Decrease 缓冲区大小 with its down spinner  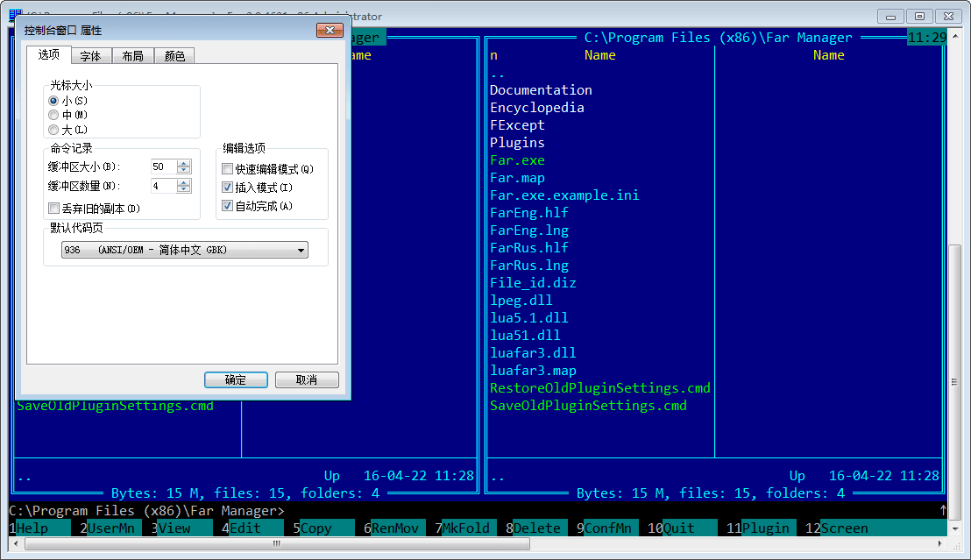184,170
